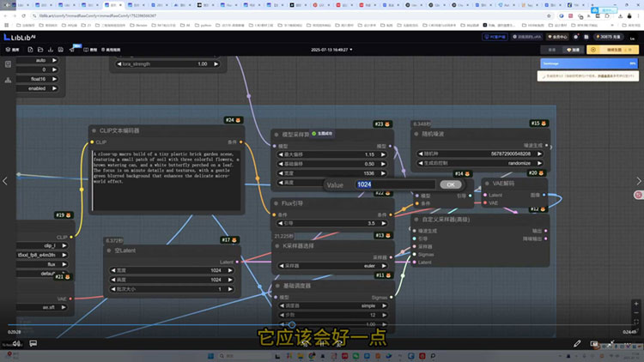Open the 调度器 simple dropdown
644x362 pixels.
coord(331,305)
